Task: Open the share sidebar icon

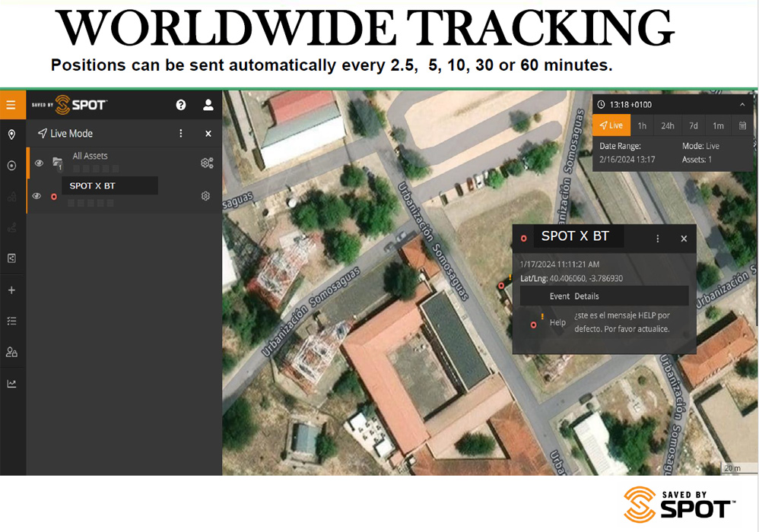Action: coord(11,258)
